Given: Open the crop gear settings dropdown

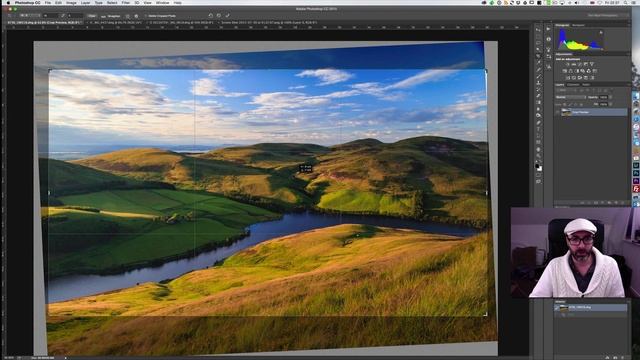Looking at the screenshot, I should point(136,16).
